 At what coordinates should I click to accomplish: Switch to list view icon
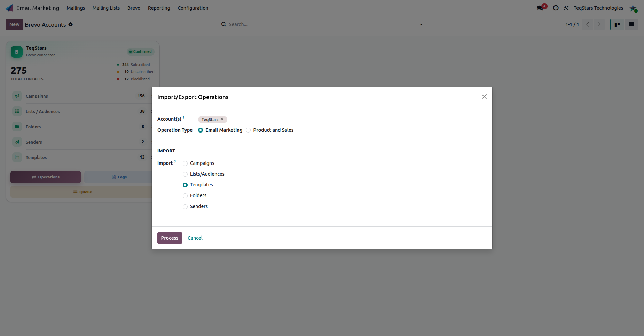[x=631, y=24]
